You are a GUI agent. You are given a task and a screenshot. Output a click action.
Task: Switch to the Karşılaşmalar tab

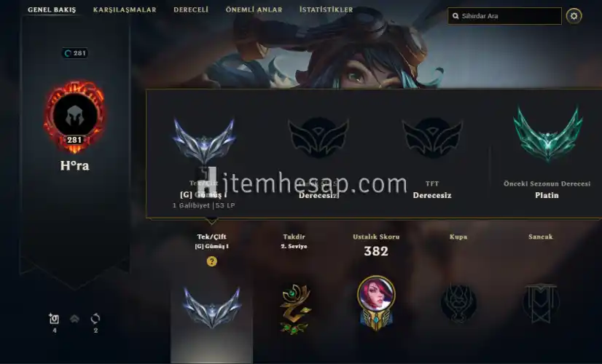(125, 9)
